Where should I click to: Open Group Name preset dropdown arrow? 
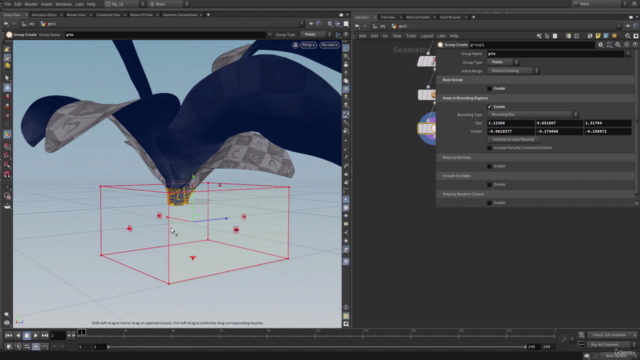[x=628, y=53]
